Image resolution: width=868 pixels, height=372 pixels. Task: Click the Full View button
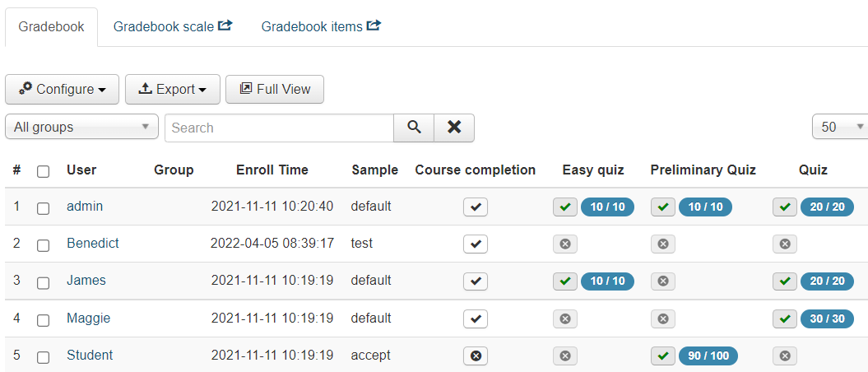tap(275, 90)
